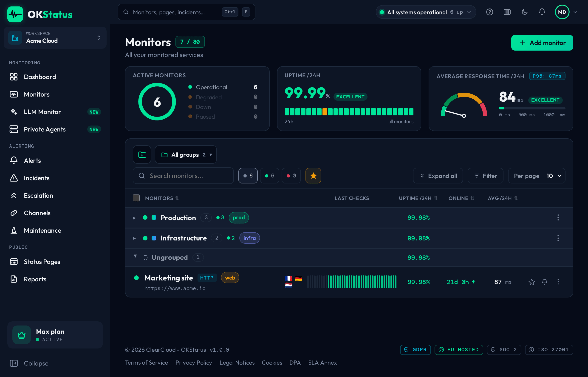Click the OKStatus heartbeat logo icon
This screenshot has width=588, height=377.
pyautogui.click(x=15, y=14)
